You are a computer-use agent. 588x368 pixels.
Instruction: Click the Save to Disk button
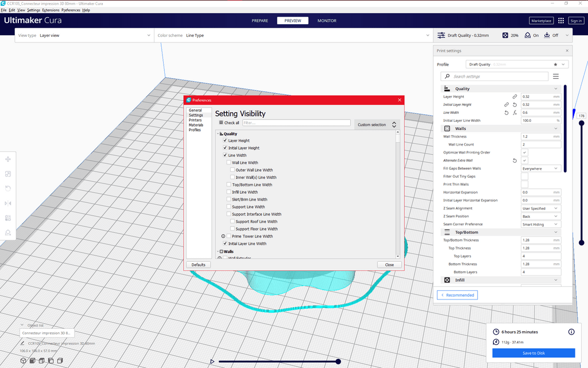point(533,353)
